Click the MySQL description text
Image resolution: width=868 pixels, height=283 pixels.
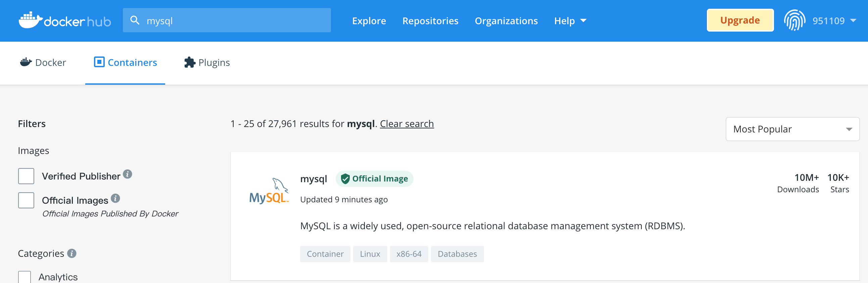coord(493,226)
